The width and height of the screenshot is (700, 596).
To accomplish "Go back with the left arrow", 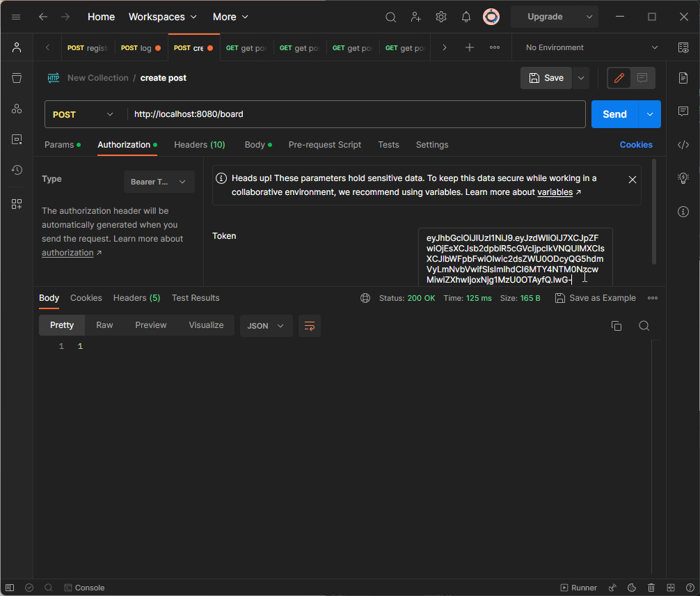I will point(43,17).
